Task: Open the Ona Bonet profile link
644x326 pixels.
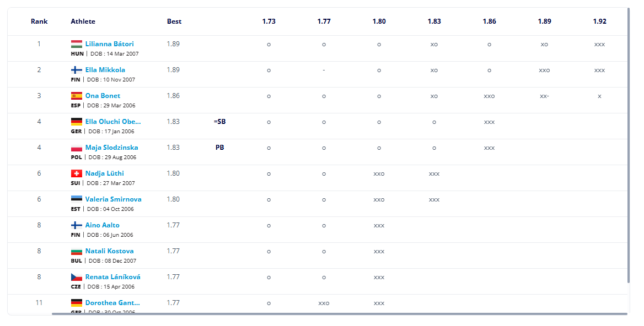Action: click(103, 96)
